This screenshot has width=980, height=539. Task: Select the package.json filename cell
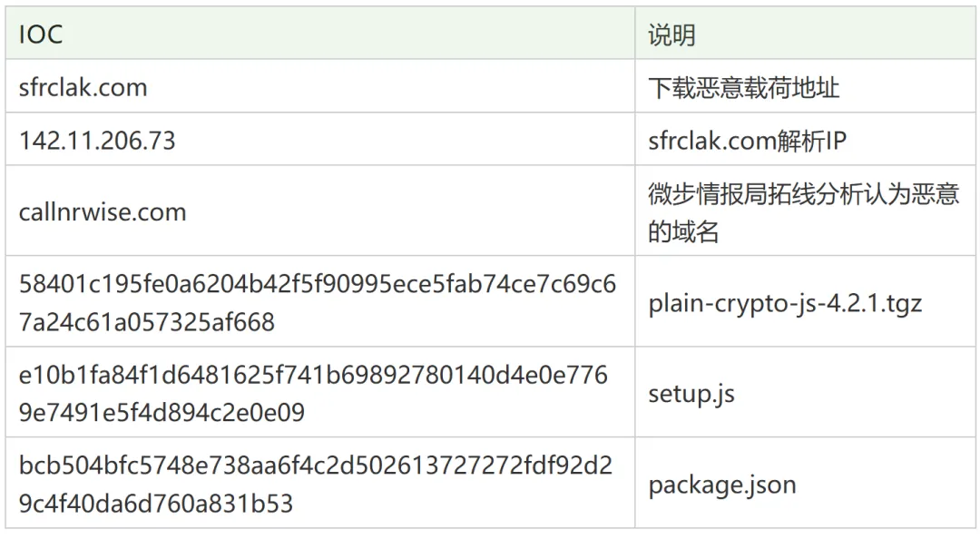point(722,485)
